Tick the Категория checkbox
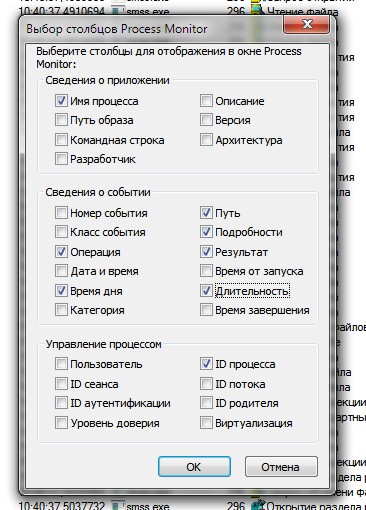This screenshot has height=510, width=366. pyautogui.click(x=61, y=309)
